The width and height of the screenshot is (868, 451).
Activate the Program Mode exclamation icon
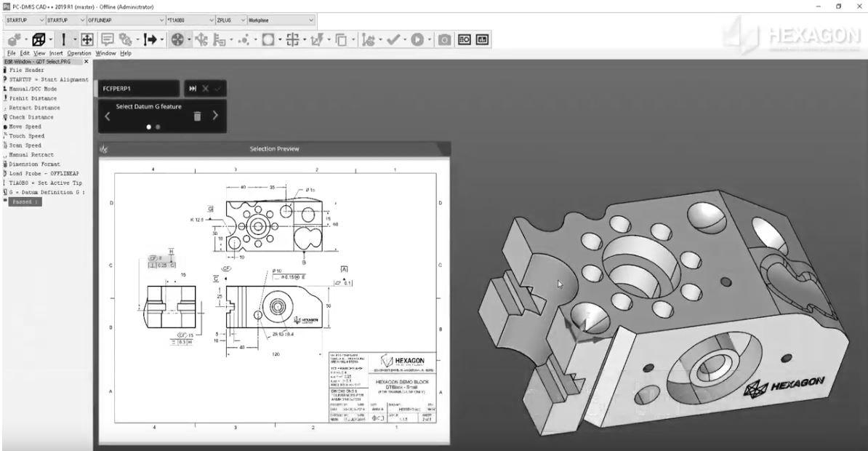tap(64, 39)
